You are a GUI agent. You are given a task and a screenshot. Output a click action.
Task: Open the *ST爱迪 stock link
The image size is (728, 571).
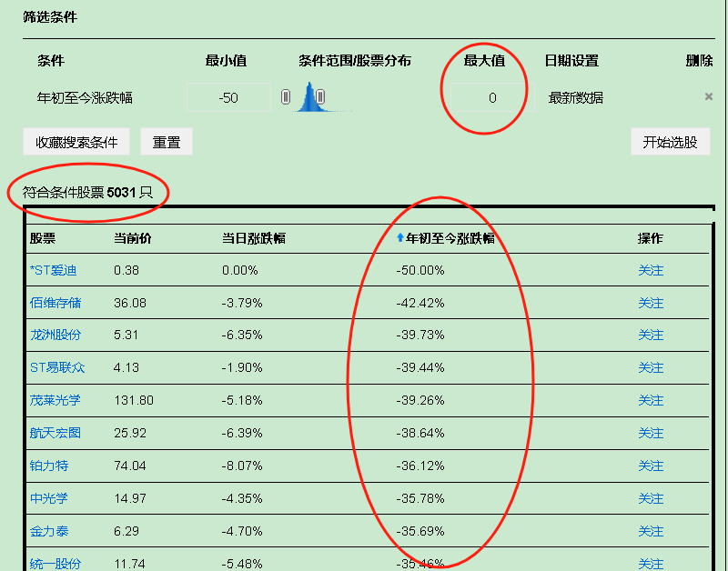(53, 270)
